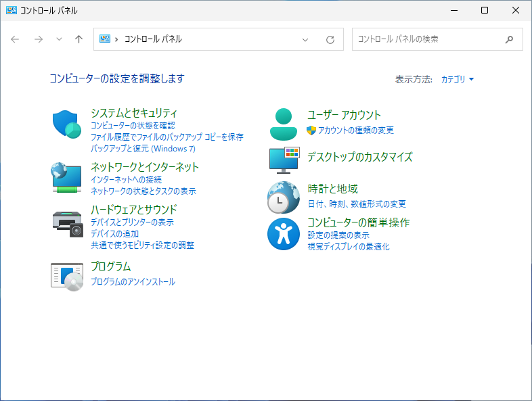Open the Clock and Region globe icon
This screenshot has width=532, height=401.
(x=284, y=197)
